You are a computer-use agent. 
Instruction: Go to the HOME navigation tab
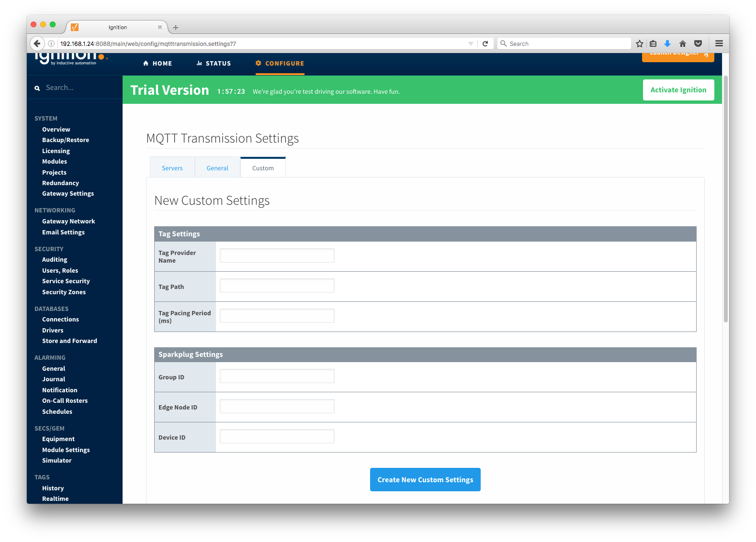[158, 63]
